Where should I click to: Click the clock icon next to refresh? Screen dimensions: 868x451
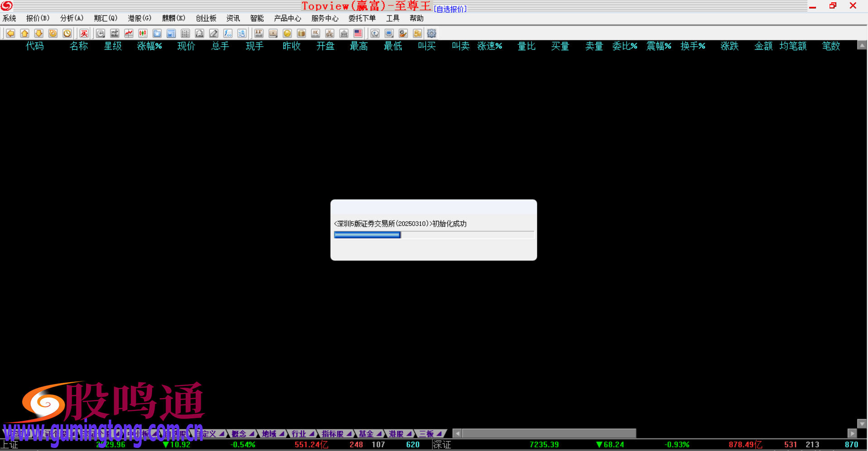(x=67, y=33)
